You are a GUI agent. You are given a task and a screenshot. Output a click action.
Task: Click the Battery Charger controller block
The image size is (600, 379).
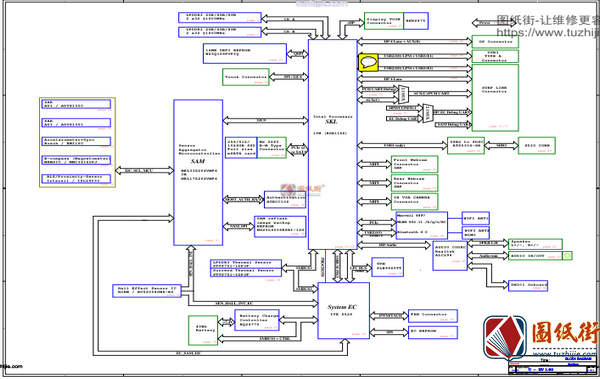click(257, 320)
